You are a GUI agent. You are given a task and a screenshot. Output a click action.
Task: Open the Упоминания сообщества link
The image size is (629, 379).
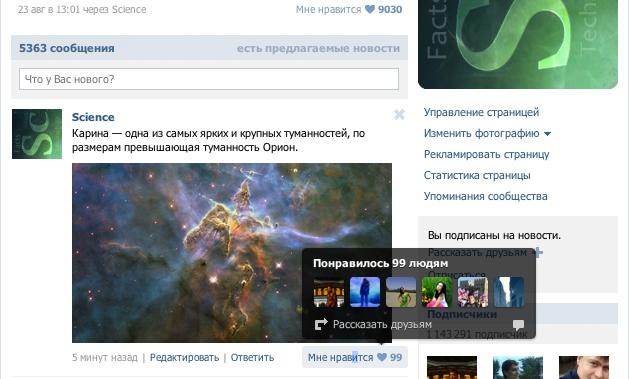tap(485, 196)
